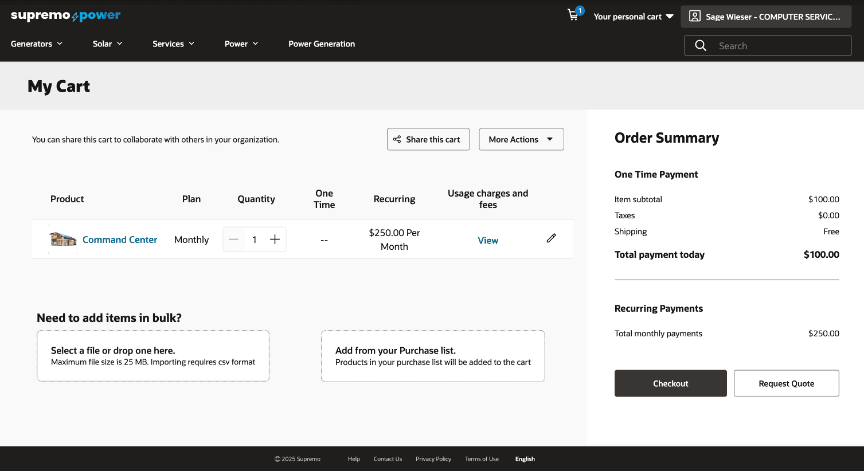Click the Checkout button

671,383
